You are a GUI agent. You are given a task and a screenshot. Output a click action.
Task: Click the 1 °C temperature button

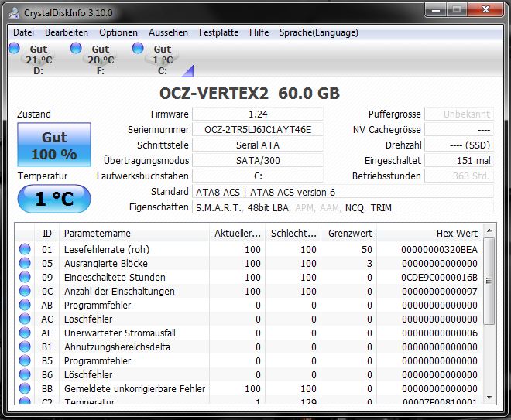[54, 199]
